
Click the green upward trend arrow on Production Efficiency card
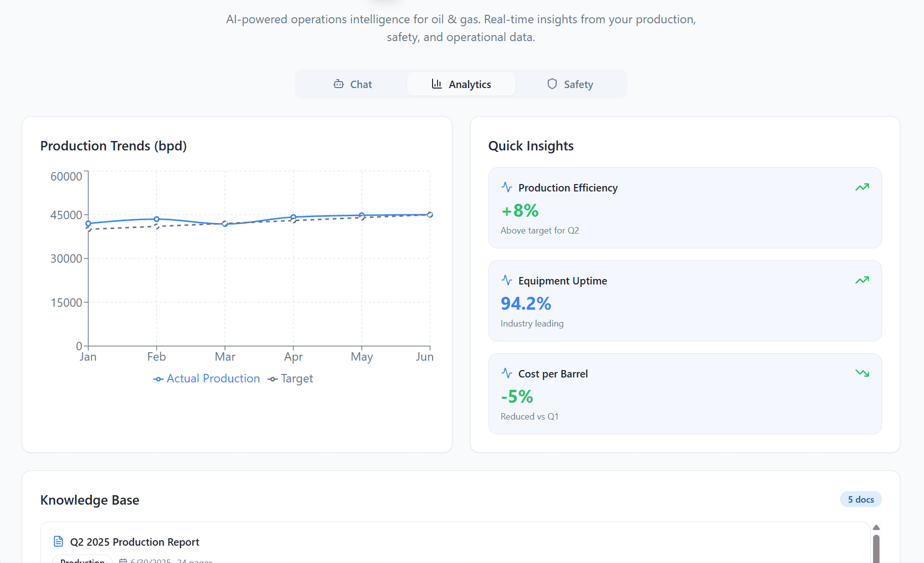[862, 187]
